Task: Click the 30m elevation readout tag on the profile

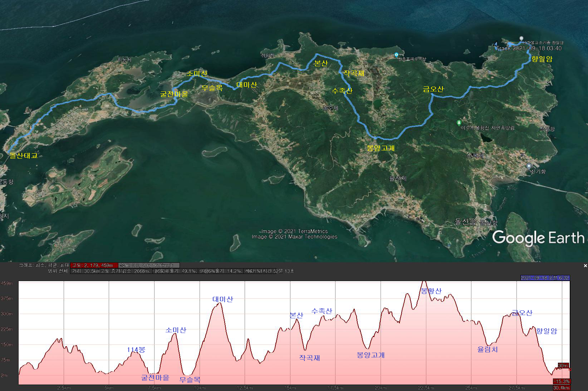Action: coord(563,366)
